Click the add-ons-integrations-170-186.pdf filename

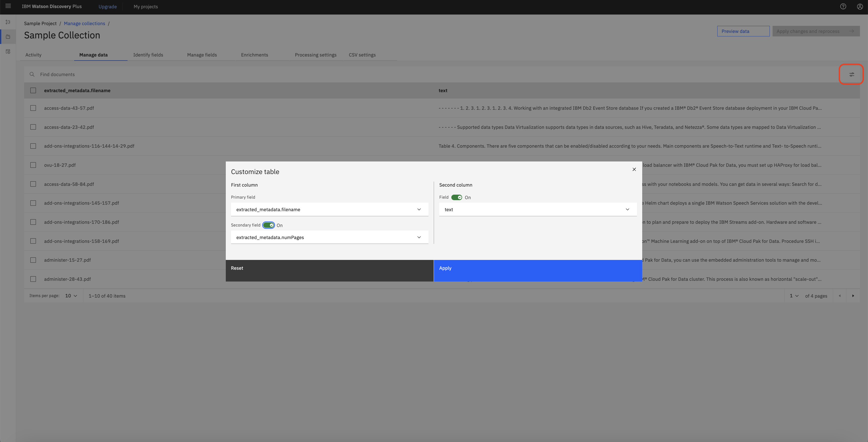[82, 222]
